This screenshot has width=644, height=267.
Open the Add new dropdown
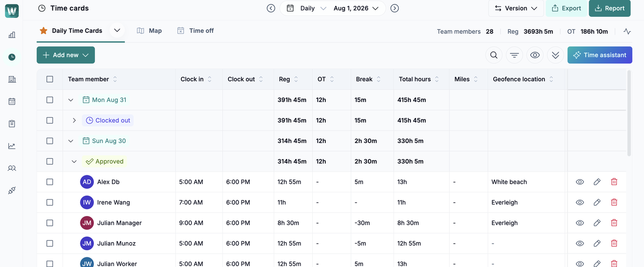click(x=66, y=55)
